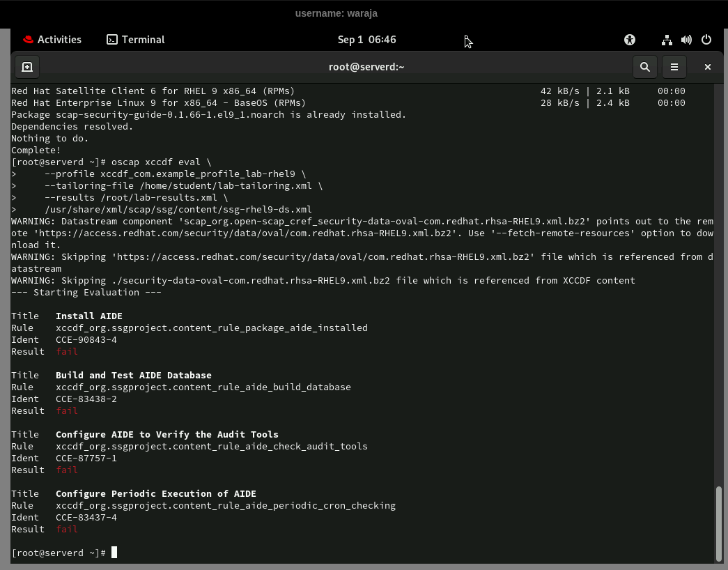Close the root@serverd terminal window
Viewport: 728px width, 570px height.
[x=708, y=67]
